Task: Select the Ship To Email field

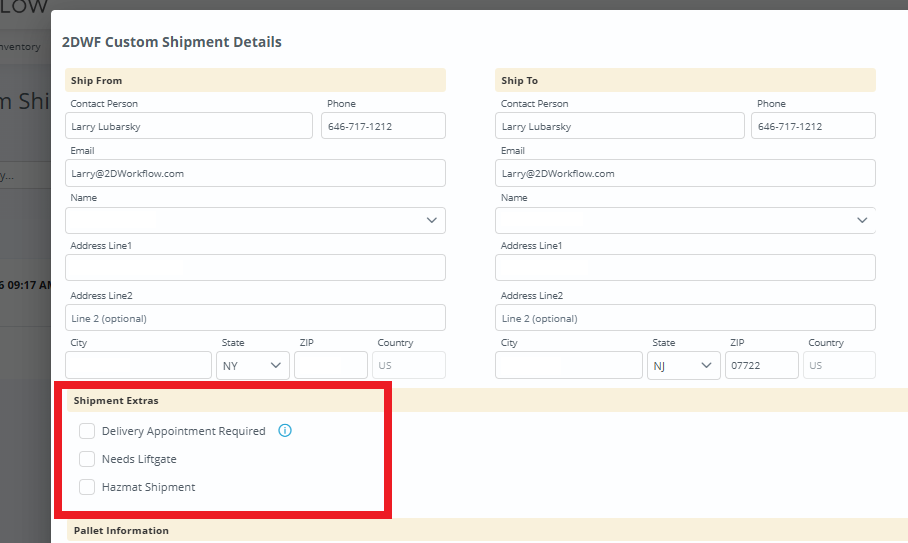Action: [x=685, y=173]
